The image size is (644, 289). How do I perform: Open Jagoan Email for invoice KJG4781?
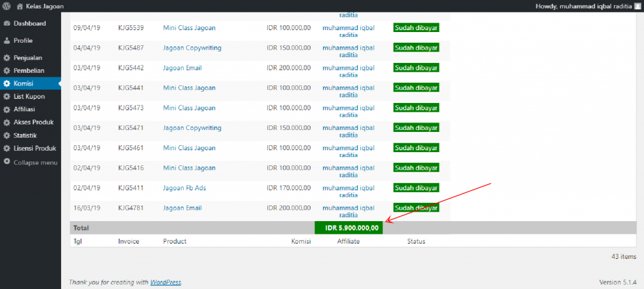click(182, 208)
